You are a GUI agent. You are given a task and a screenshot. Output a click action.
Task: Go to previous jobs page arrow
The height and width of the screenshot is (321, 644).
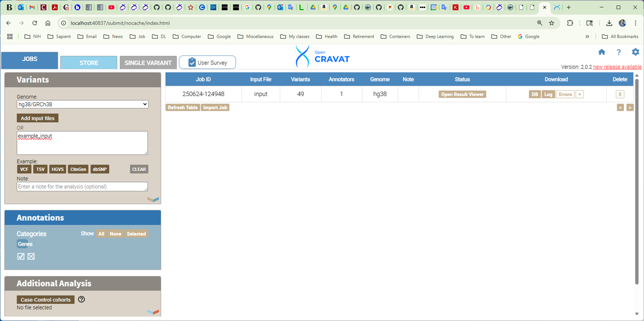(x=620, y=108)
